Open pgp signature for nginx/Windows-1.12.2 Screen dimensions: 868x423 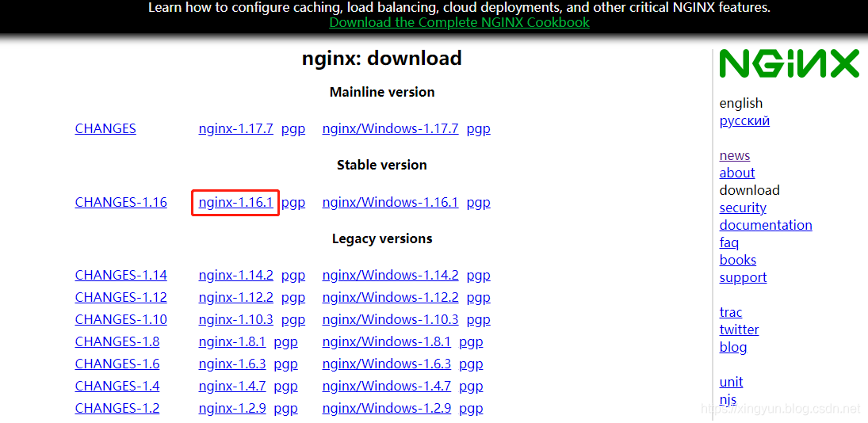(x=478, y=298)
